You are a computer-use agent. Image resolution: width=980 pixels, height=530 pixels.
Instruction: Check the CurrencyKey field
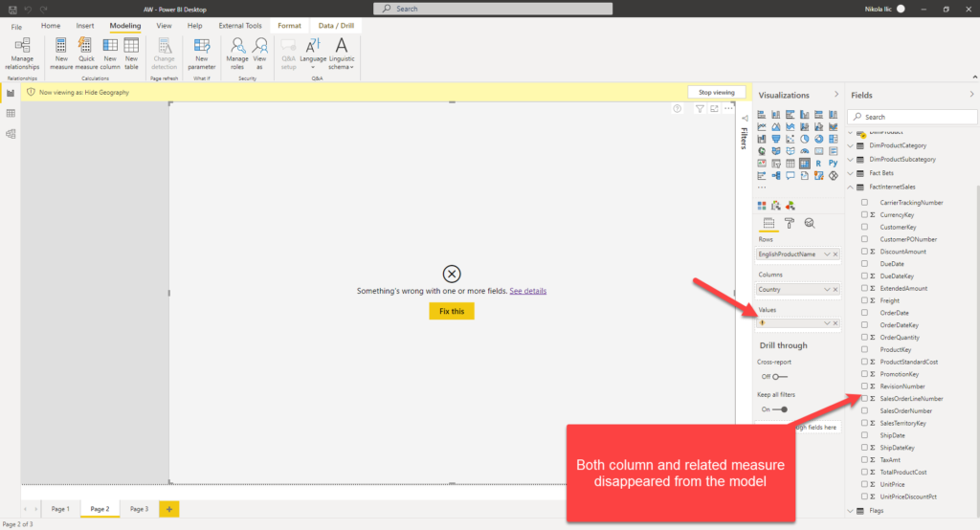click(x=864, y=214)
